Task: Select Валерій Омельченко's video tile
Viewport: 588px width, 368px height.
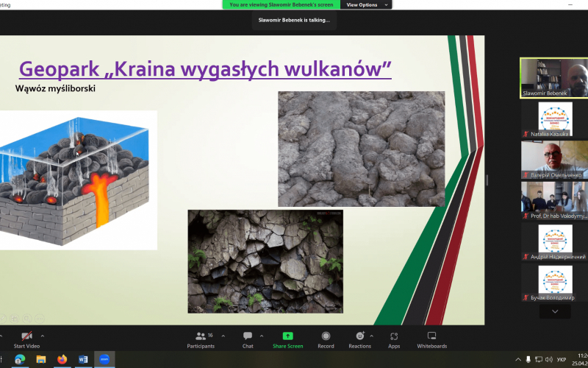Action: [x=555, y=160]
